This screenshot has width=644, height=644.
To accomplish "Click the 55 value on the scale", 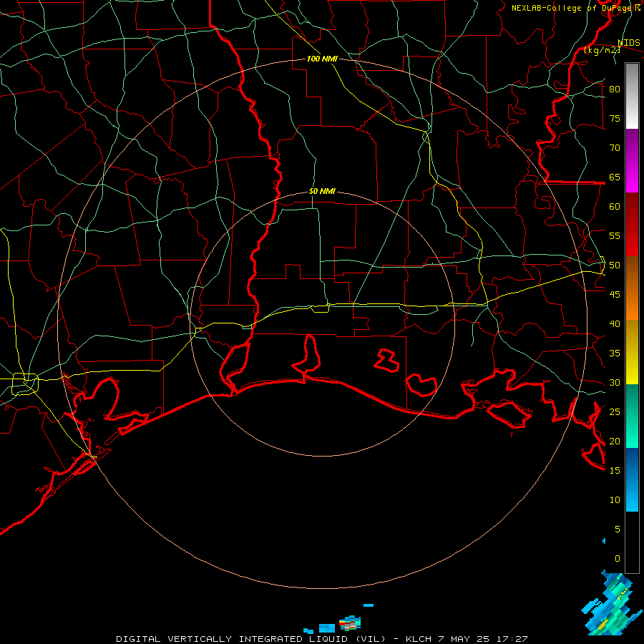I will [x=615, y=235].
